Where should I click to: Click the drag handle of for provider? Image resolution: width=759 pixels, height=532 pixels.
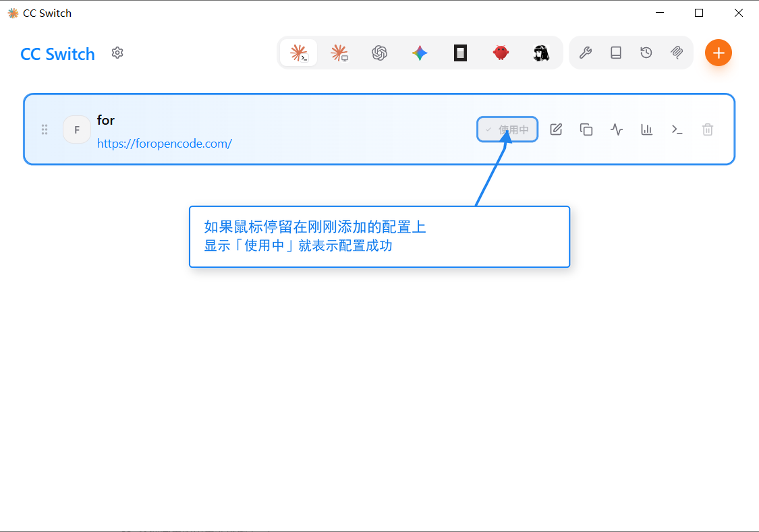45,129
